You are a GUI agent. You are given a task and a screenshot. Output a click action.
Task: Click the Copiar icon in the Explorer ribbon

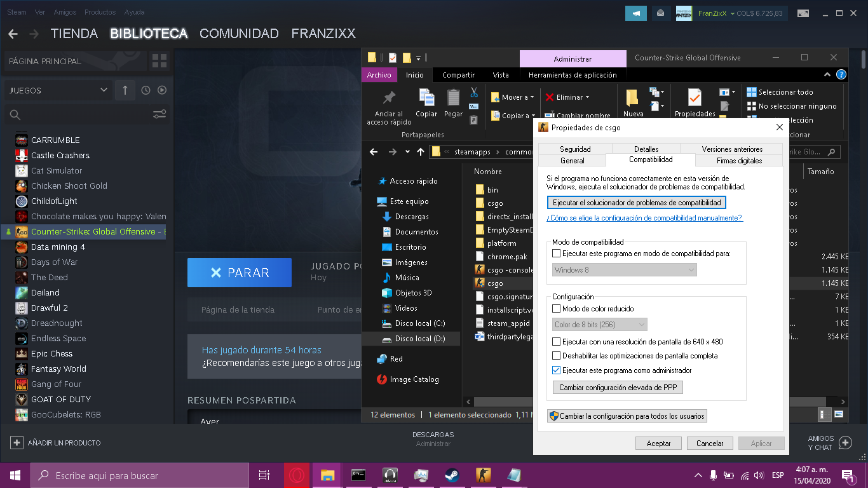(426, 97)
